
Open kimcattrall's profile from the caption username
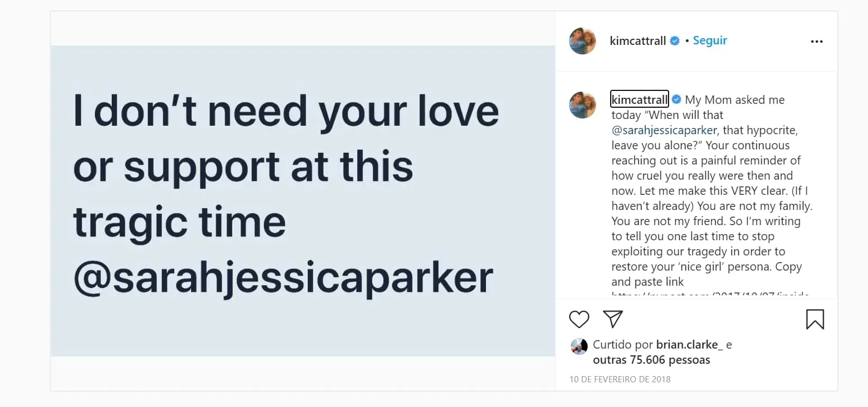[639, 99]
